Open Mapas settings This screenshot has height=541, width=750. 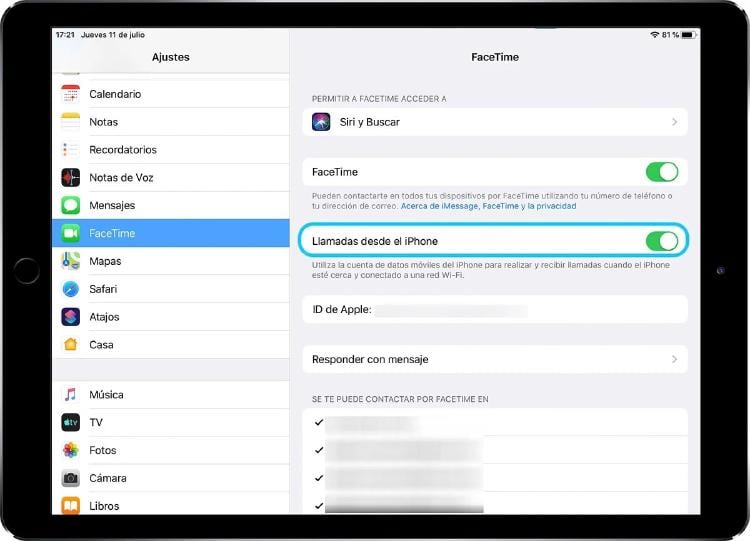pyautogui.click(x=171, y=261)
